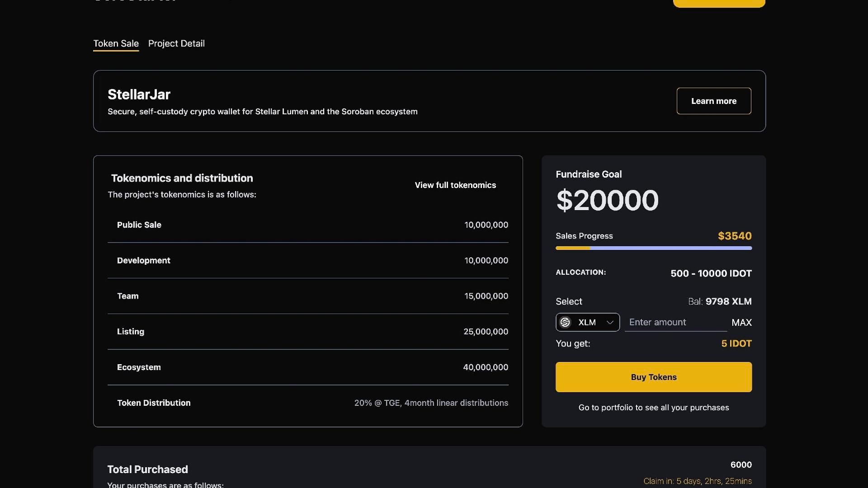The height and width of the screenshot is (488, 868).
Task: Expand the XLM dropdown chevron
Action: point(610,322)
